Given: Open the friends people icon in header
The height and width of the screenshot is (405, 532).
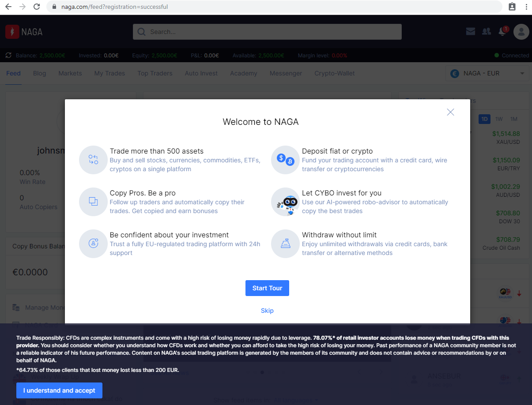Looking at the screenshot, I should [x=487, y=31].
